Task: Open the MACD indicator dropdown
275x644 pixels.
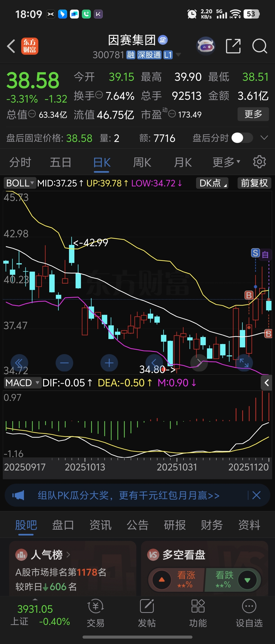Action: click(x=23, y=383)
